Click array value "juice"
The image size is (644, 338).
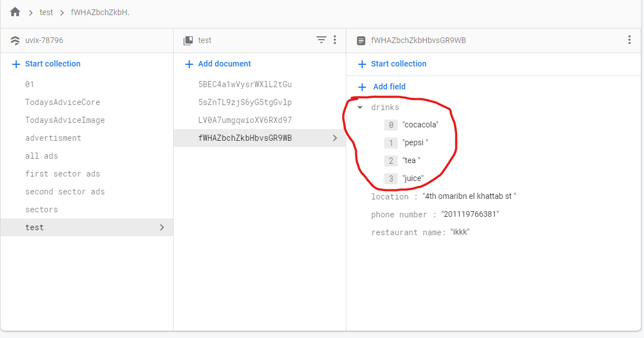coord(413,179)
